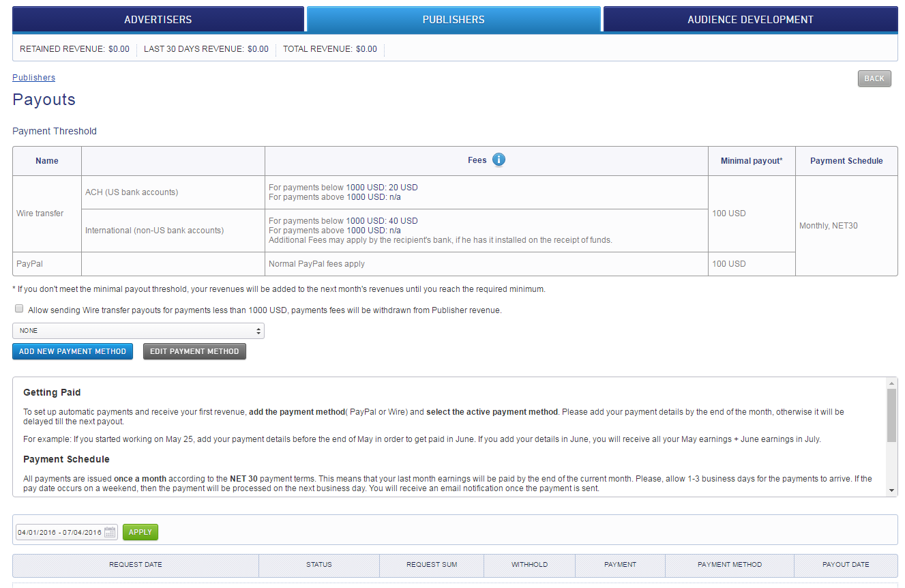
Task: Follow the Publishers breadcrumb link
Action: pyautogui.click(x=33, y=78)
